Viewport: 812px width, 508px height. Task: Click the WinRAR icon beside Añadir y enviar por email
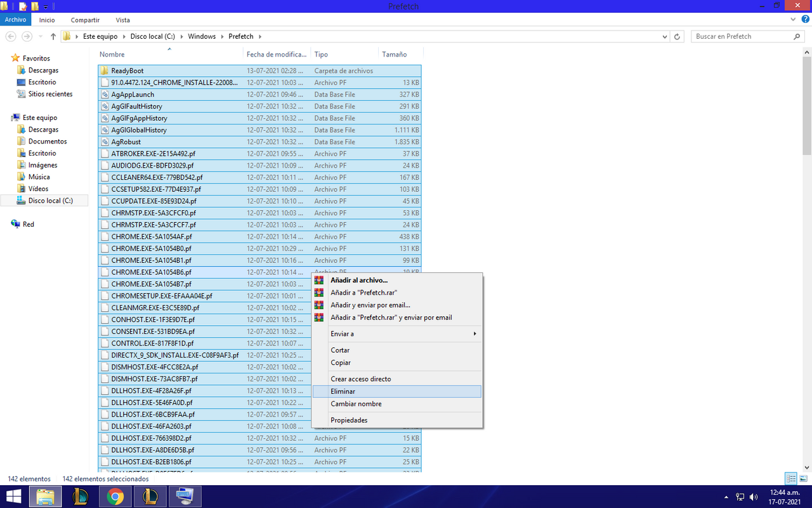click(319, 305)
